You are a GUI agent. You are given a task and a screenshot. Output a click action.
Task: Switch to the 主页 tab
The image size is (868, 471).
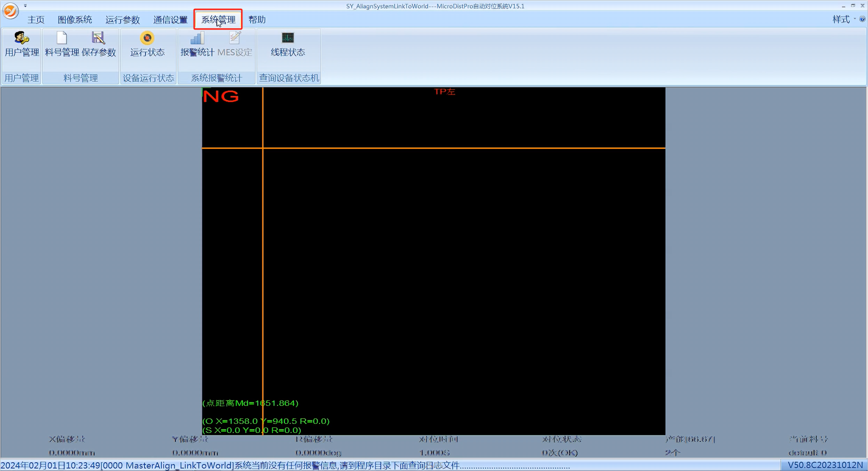click(36, 20)
